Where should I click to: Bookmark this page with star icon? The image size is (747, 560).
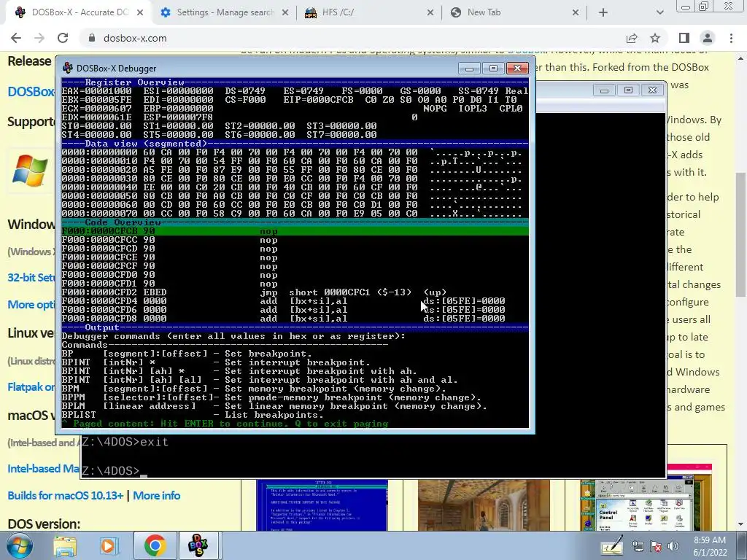click(655, 38)
